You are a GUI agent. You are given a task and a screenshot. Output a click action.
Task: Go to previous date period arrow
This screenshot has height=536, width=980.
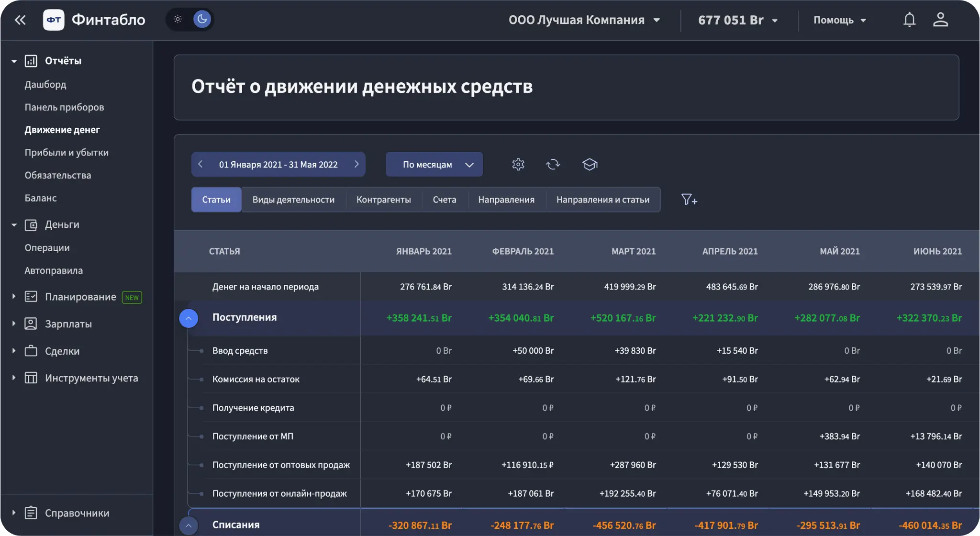pyautogui.click(x=200, y=164)
